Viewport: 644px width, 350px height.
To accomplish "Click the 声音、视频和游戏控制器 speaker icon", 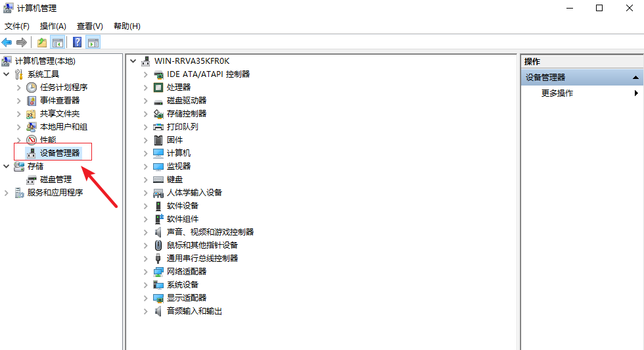I will click(x=158, y=232).
